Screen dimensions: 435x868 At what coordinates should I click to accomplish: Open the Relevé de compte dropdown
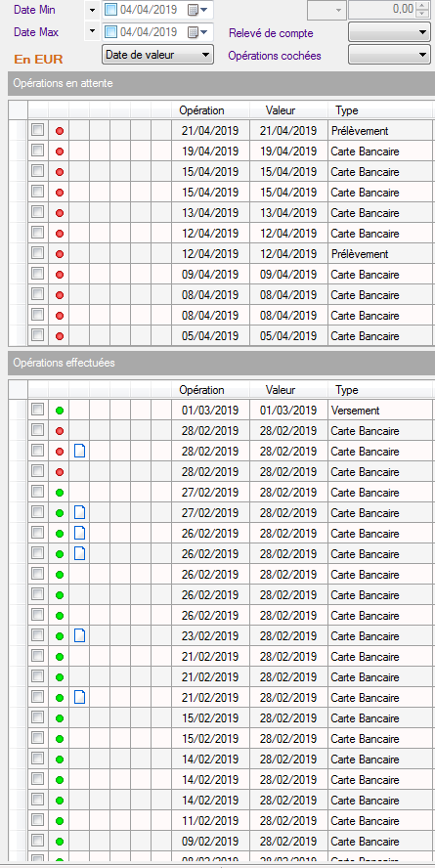389,32
